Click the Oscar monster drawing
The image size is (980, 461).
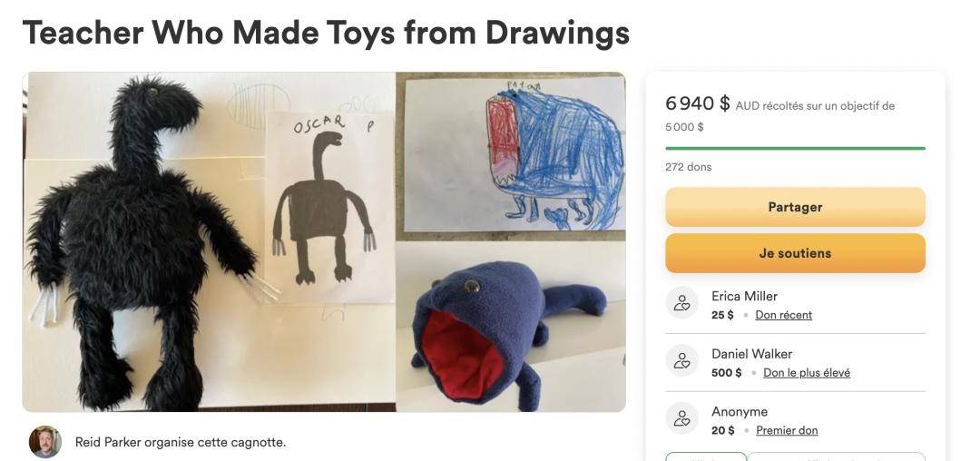tap(328, 206)
